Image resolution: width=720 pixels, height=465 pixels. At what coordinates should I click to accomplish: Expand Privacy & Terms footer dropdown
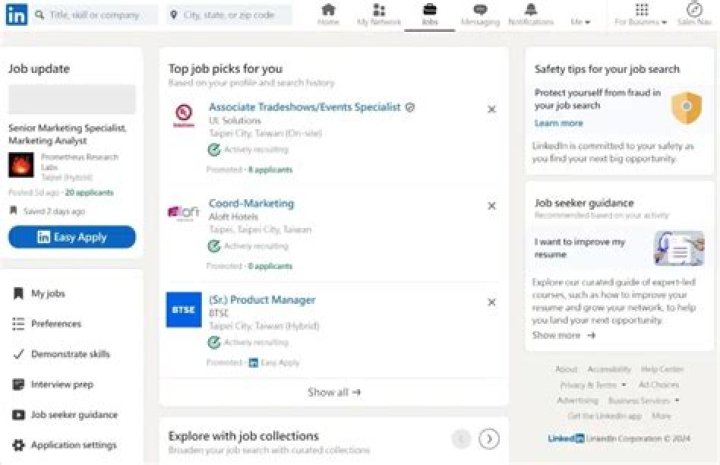[x=593, y=385]
